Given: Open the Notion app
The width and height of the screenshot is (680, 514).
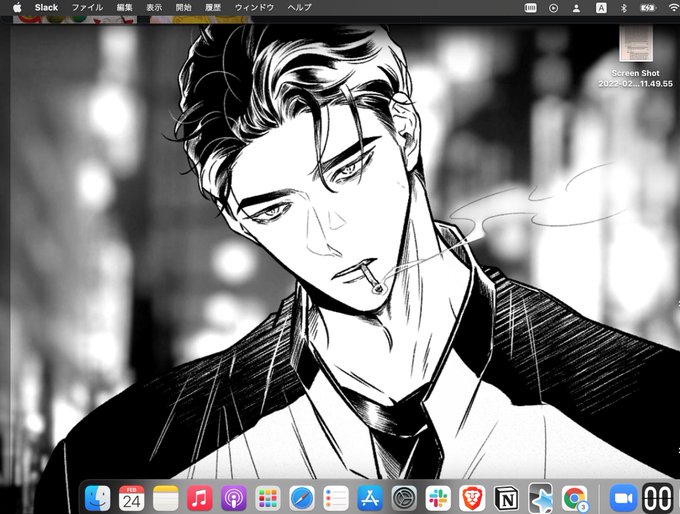Looking at the screenshot, I should click(x=506, y=498).
